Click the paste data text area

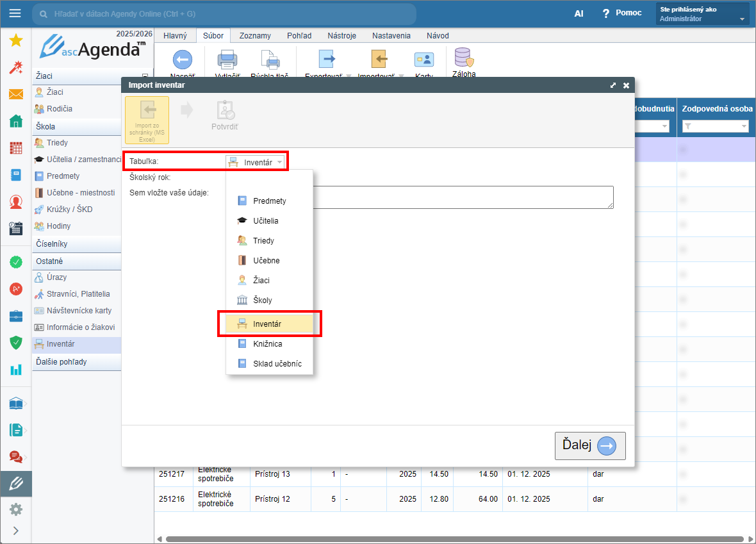[x=463, y=197]
